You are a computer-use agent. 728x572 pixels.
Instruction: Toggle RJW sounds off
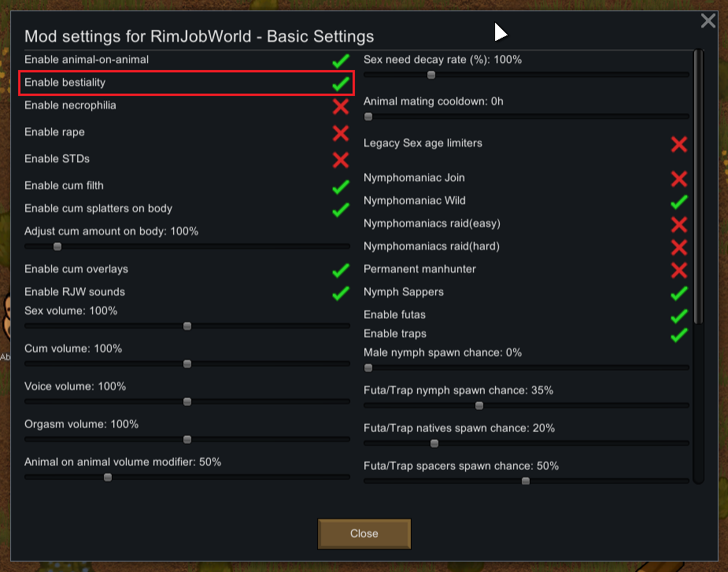click(x=340, y=293)
